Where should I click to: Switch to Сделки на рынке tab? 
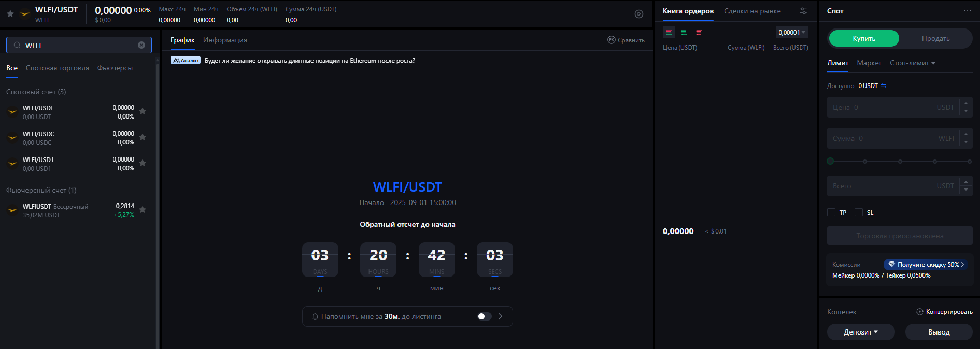(x=752, y=11)
